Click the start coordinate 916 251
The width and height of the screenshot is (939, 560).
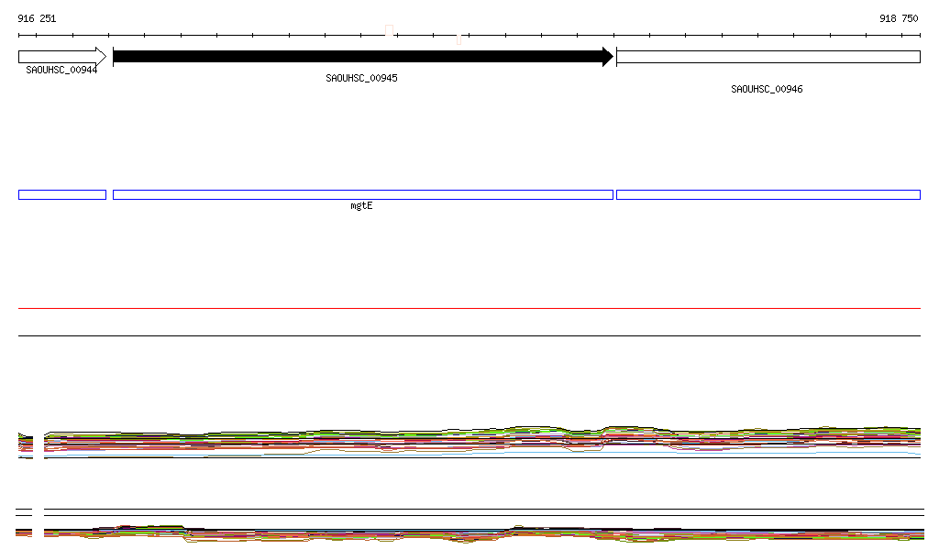[x=37, y=18]
